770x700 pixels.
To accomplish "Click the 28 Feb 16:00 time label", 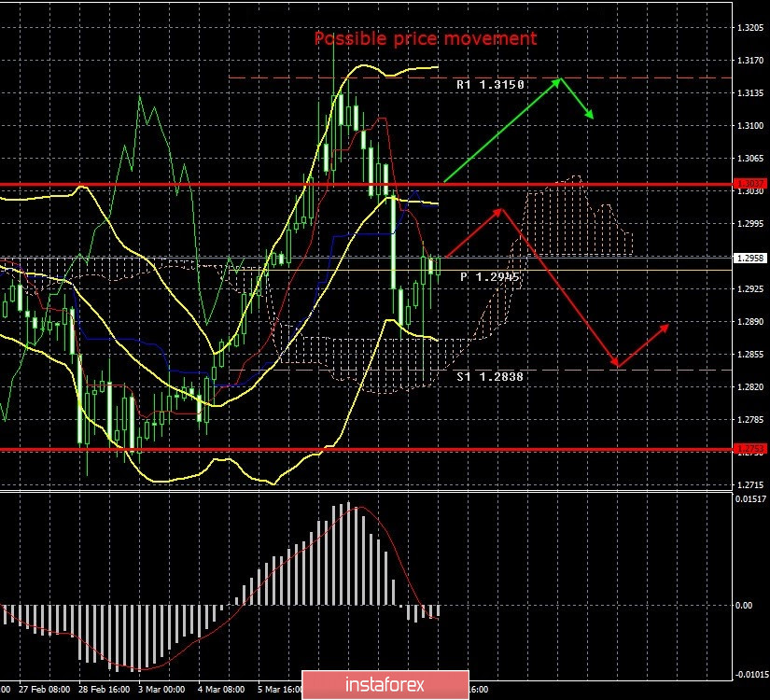I will (x=105, y=690).
